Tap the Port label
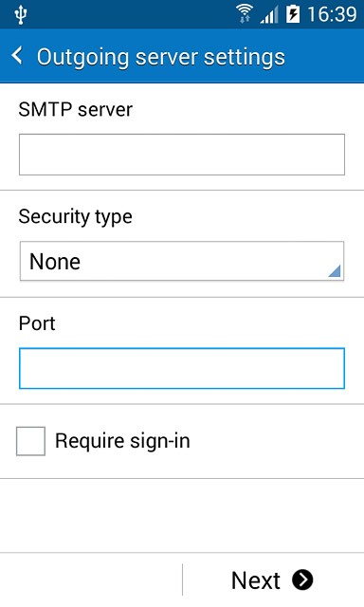Screen dimensions: 364x607 (x=37, y=323)
